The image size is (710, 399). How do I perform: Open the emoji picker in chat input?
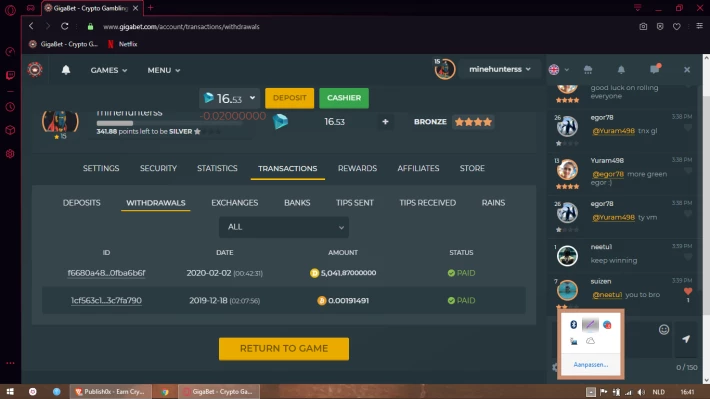click(664, 330)
